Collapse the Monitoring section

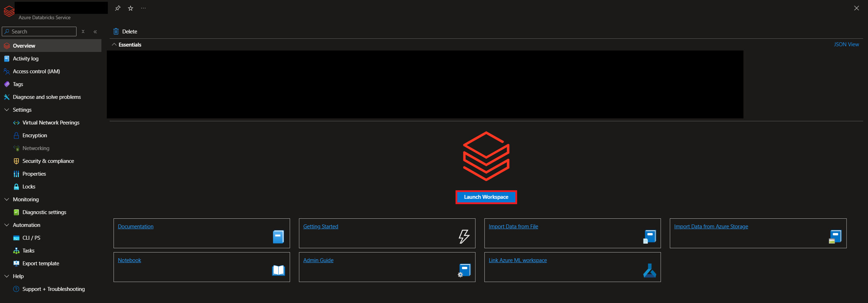click(x=7, y=200)
